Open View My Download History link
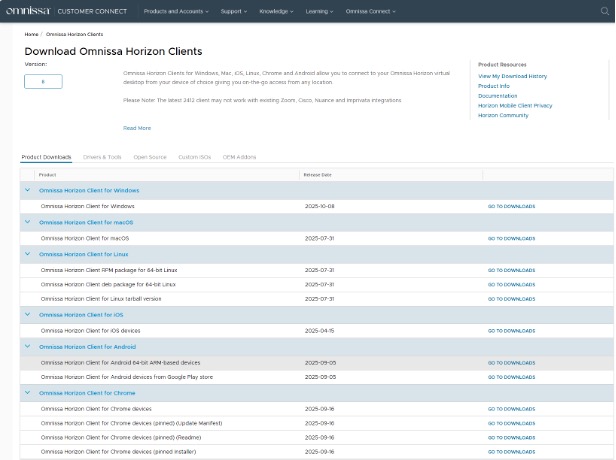This screenshot has height=460, width=616. (512, 76)
